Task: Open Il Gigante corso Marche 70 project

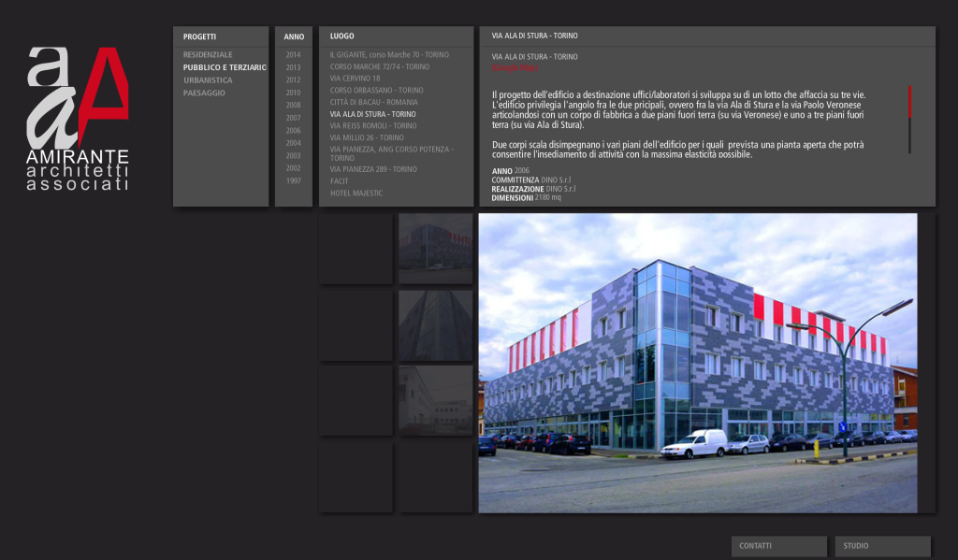Action: [389, 55]
